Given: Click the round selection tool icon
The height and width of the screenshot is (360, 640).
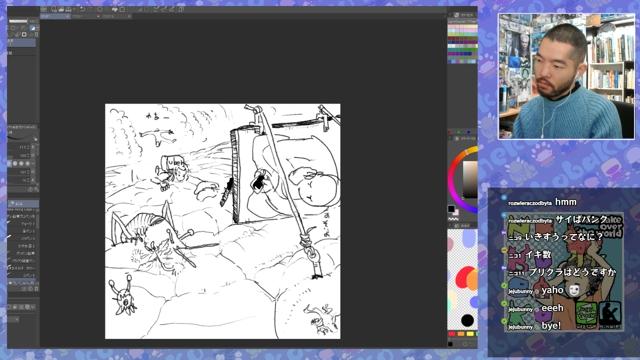Looking at the screenshot, I should tap(13, 28).
